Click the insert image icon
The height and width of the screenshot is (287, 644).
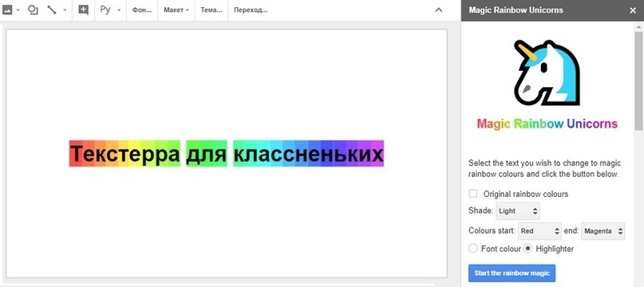(7, 10)
